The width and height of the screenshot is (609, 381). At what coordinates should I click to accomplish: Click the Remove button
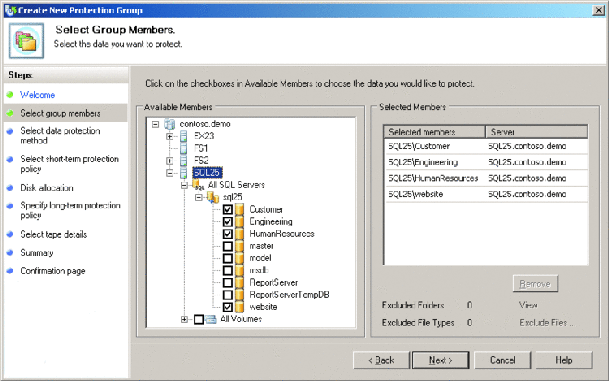pyautogui.click(x=535, y=284)
